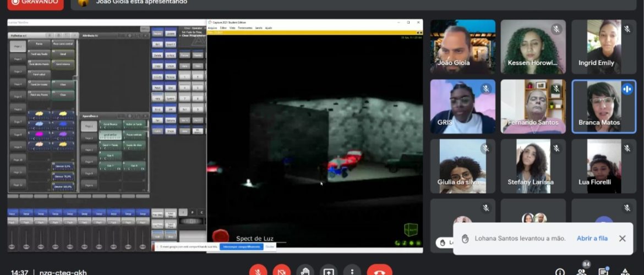The image size is (644, 275).
Task: Click the green 3D view cube icon
Action: tap(411, 229)
